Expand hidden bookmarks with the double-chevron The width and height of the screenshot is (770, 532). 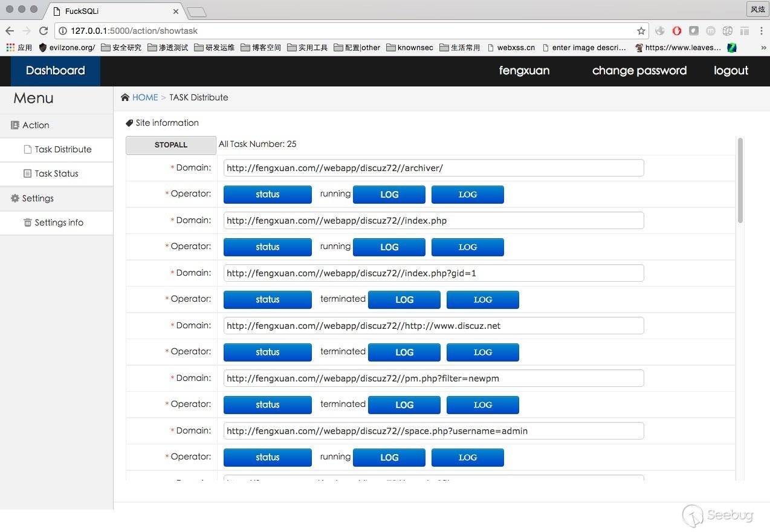763,47
